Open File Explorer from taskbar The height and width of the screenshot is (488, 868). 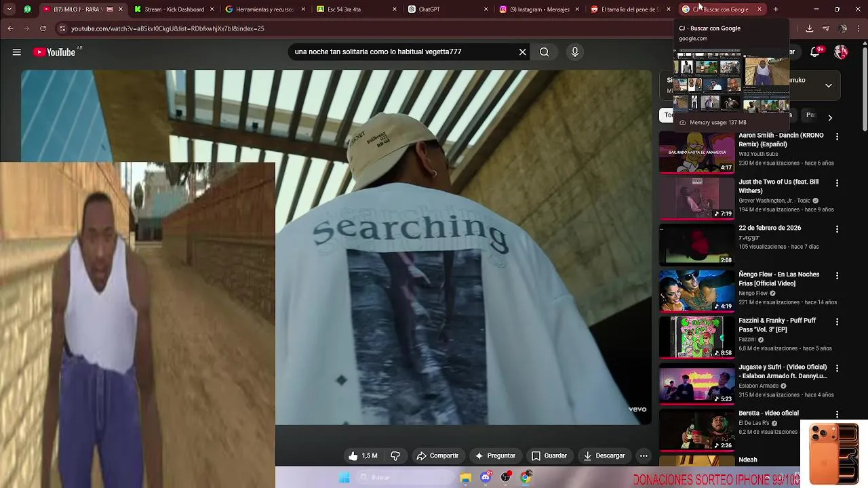click(465, 477)
